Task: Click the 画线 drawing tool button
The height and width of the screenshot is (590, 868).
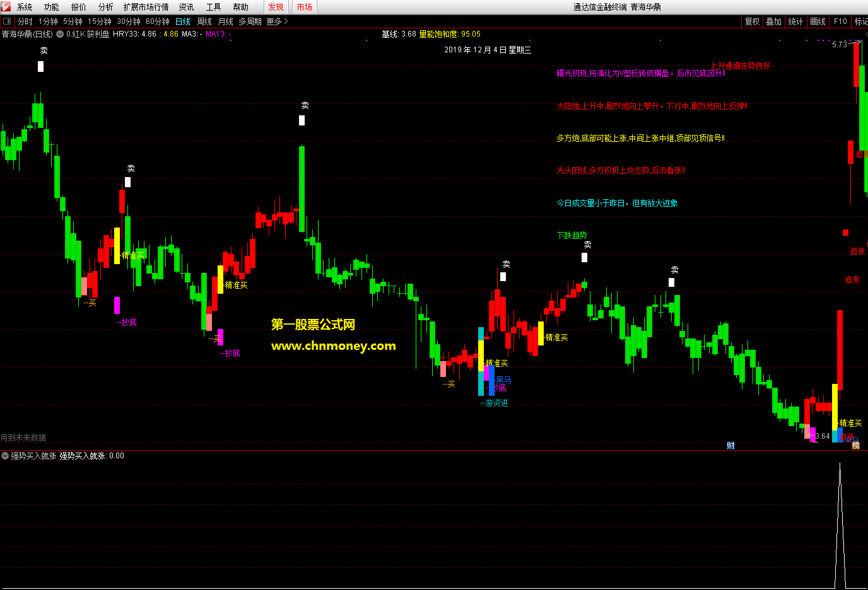Action: [x=818, y=21]
